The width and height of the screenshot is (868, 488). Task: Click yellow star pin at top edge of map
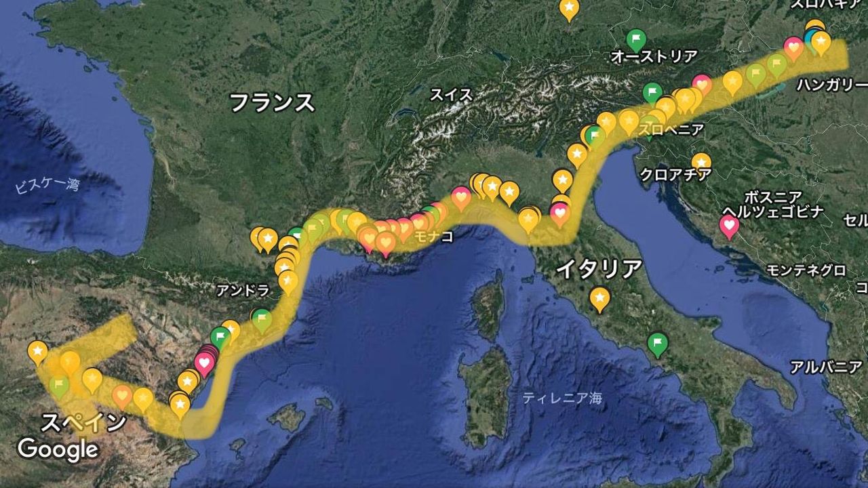tap(570, 9)
